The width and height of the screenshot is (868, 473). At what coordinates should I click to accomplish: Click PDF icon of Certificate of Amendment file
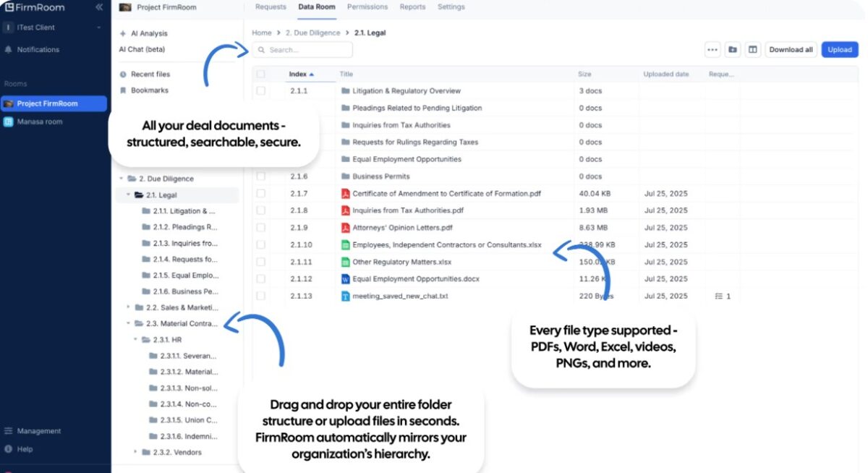(x=345, y=194)
